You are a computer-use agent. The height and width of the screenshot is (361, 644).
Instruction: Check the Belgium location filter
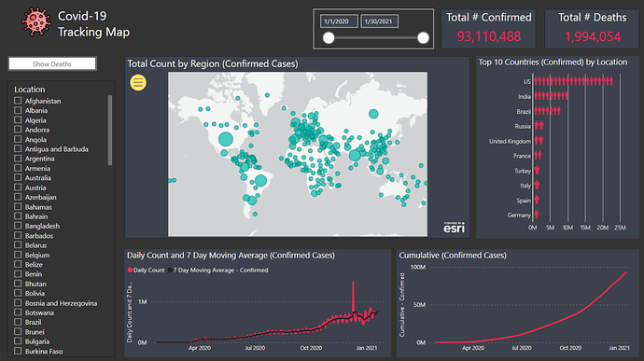18,255
